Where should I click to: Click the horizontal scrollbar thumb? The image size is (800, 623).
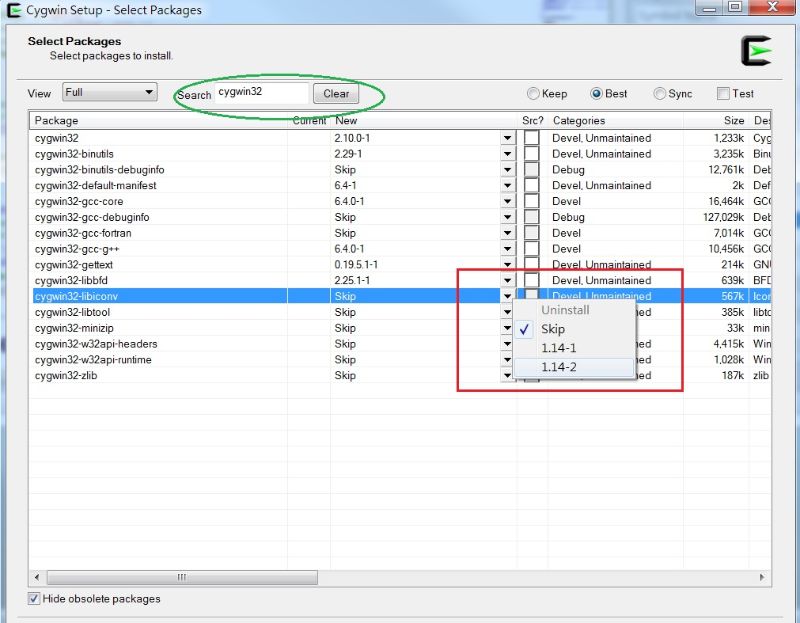click(x=182, y=577)
